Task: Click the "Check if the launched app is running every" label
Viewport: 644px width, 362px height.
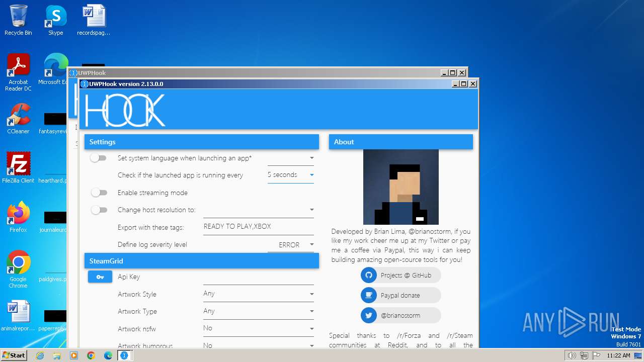Action: [181, 175]
